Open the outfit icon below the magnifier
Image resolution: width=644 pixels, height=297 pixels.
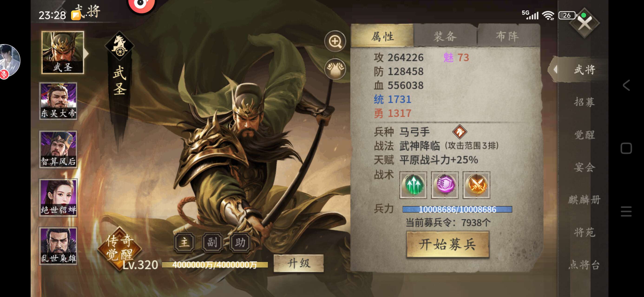[335, 69]
